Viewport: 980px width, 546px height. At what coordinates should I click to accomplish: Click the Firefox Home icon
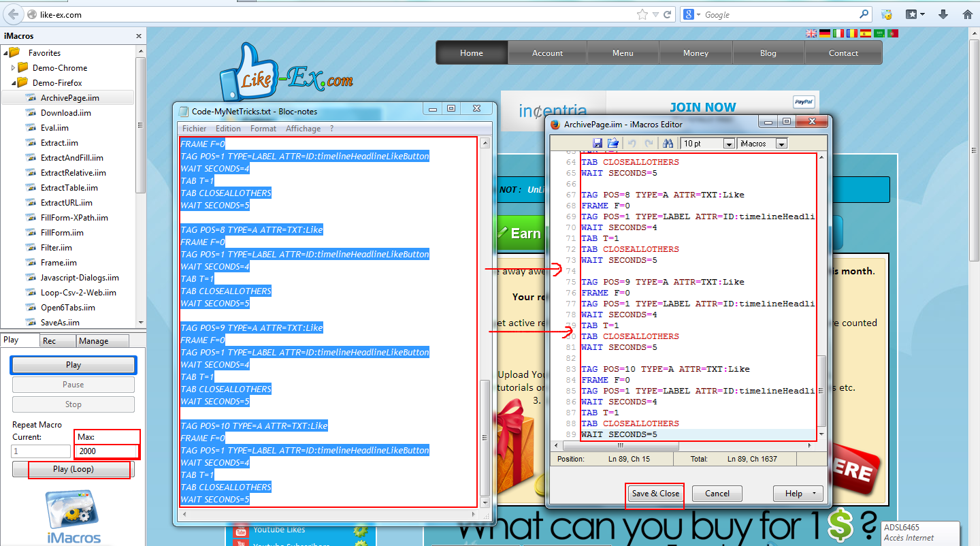pyautogui.click(x=967, y=14)
